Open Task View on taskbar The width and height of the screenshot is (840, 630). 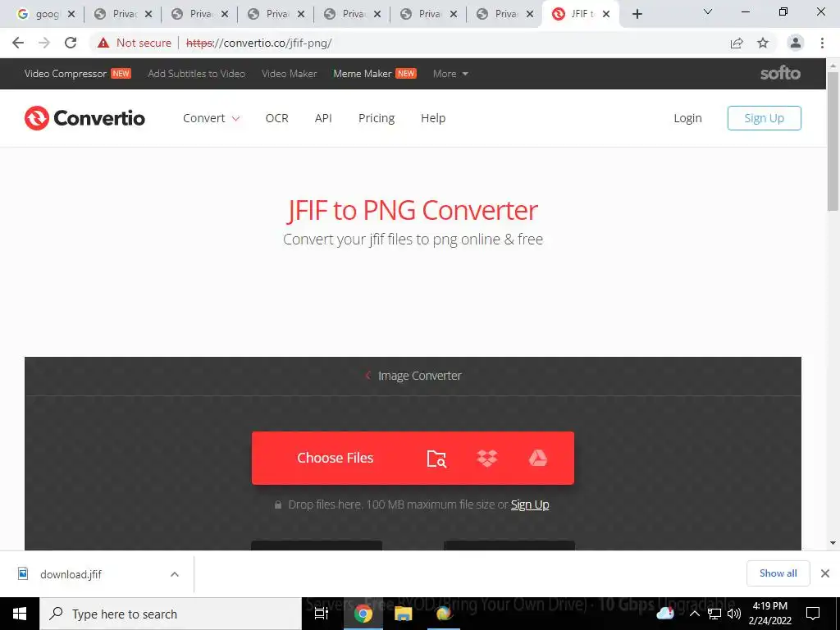pyautogui.click(x=322, y=614)
